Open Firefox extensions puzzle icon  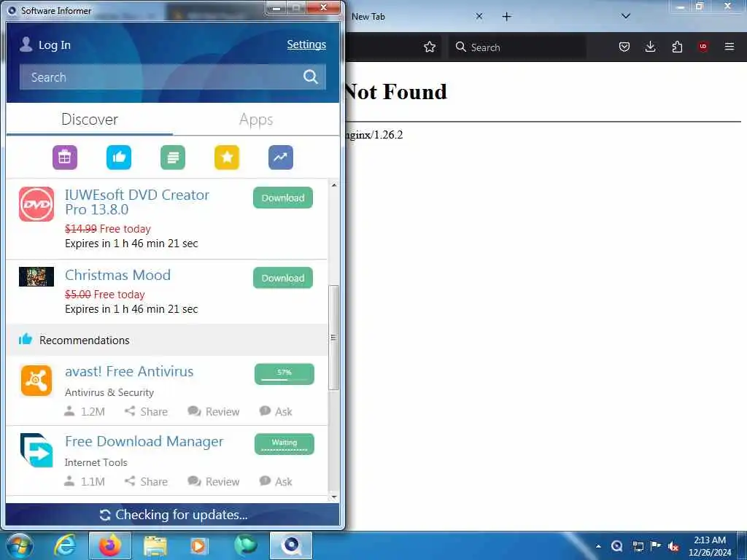677,47
